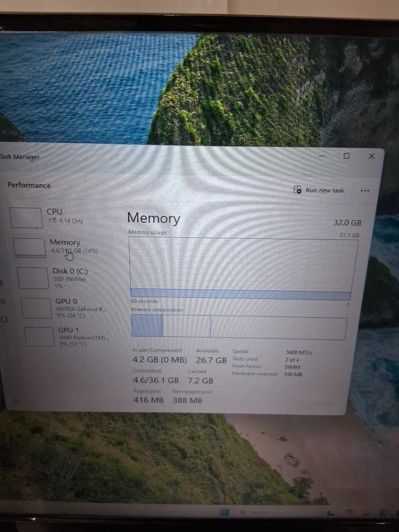399x532 pixels.
Task: Open the Services page icon in navigation rail
Action: click(x=4, y=319)
